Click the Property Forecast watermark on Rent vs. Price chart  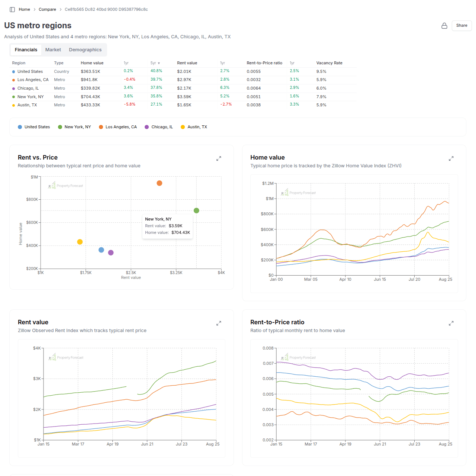tap(65, 185)
